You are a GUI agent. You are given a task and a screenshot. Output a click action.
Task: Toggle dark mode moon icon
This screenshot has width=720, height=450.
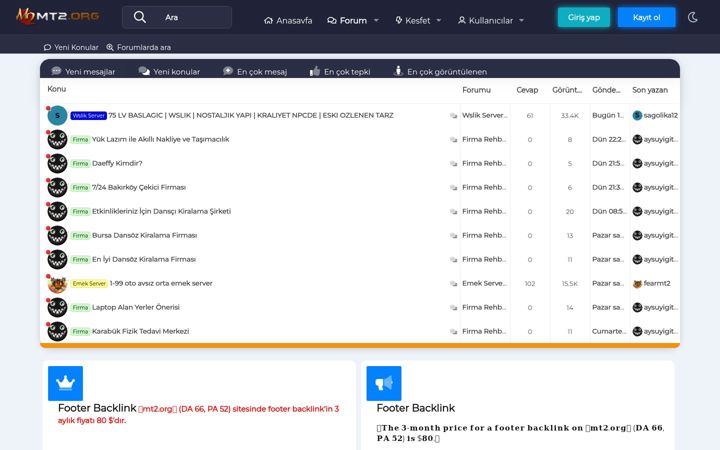click(693, 17)
